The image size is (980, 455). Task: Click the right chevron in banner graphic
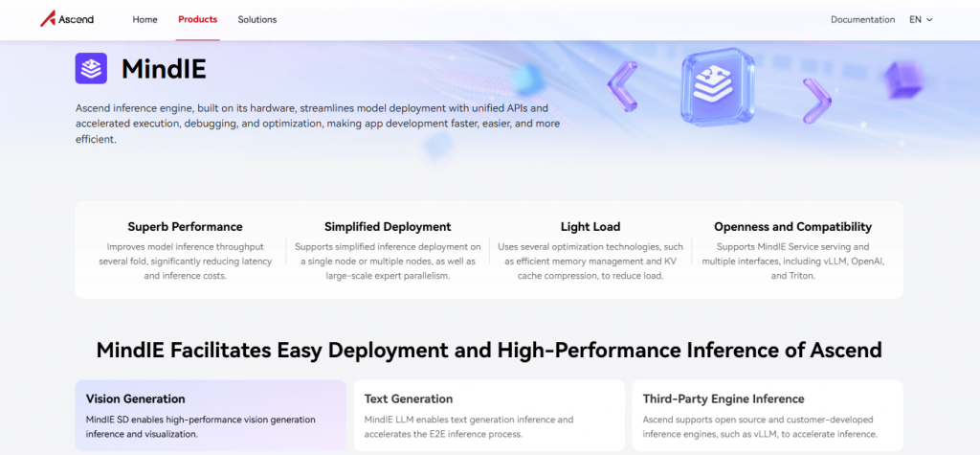(x=815, y=100)
